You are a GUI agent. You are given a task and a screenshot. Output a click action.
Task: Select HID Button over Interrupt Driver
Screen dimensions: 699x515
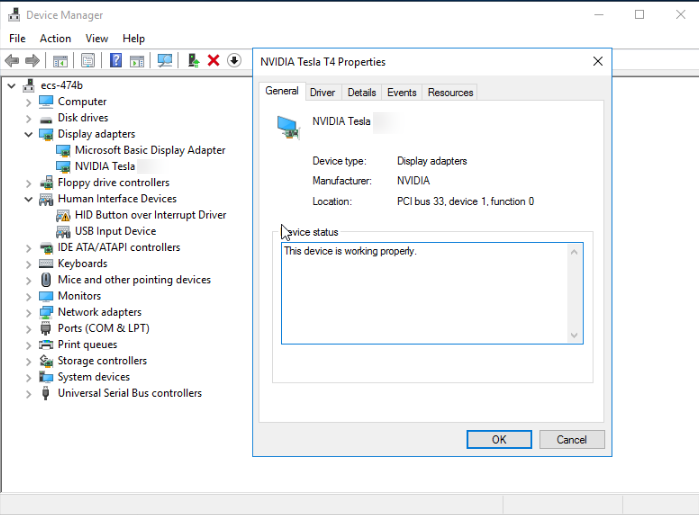[150, 215]
